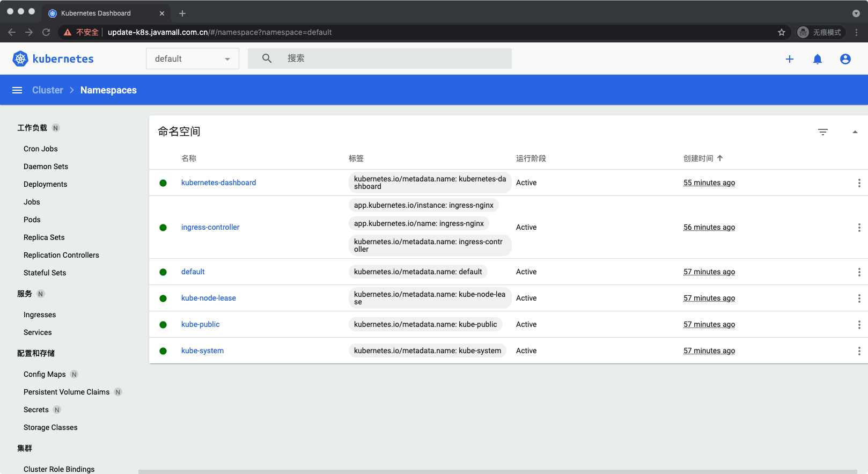
Task: Open kube-node-lease namespace link
Action: coord(209,298)
